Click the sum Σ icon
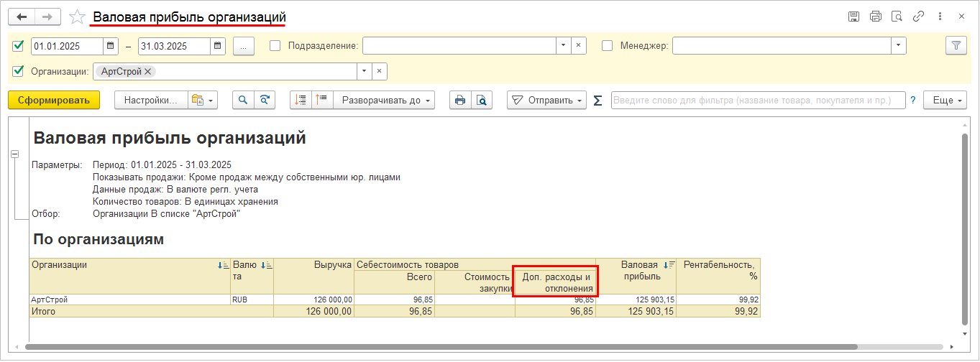This screenshot has width=980, height=362. click(598, 101)
